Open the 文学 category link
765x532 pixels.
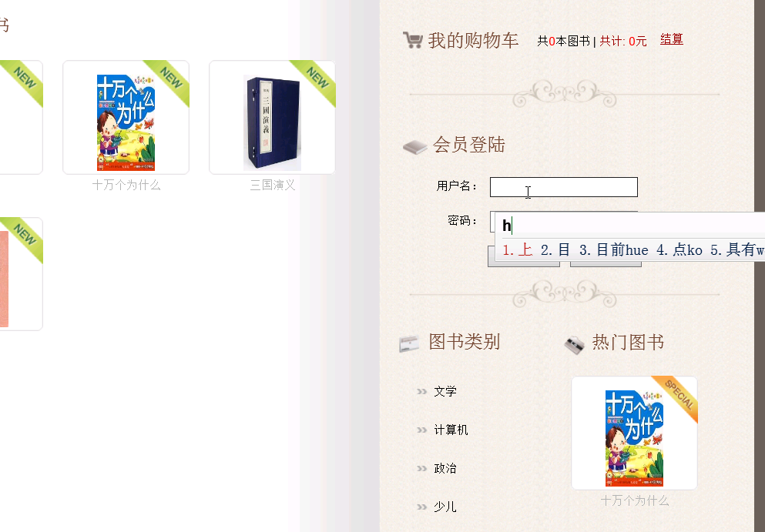coord(445,392)
